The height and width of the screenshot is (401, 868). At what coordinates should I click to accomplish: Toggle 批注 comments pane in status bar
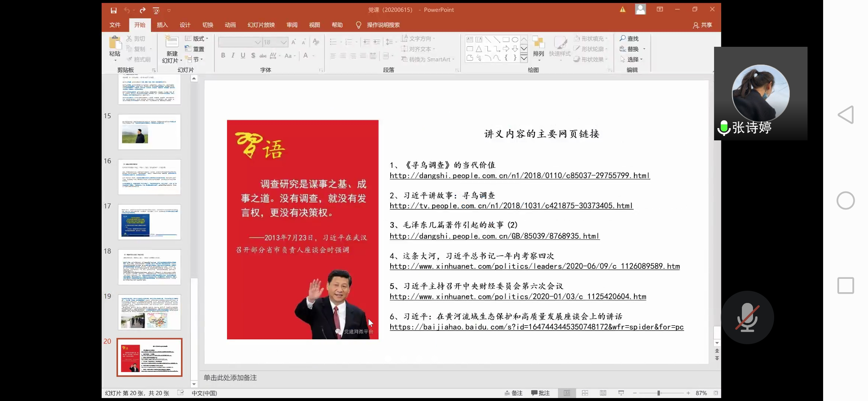tap(540, 393)
